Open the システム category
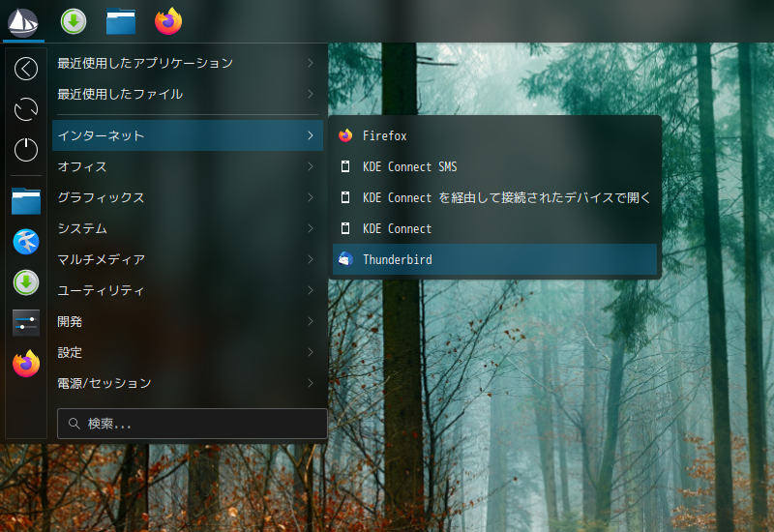The width and height of the screenshot is (774, 532). tap(188, 228)
